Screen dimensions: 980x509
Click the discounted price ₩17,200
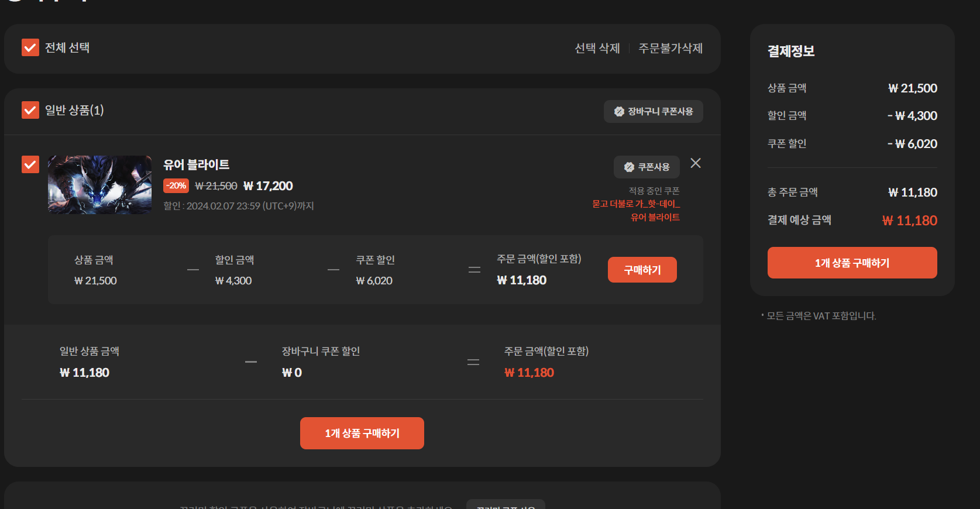click(x=268, y=186)
